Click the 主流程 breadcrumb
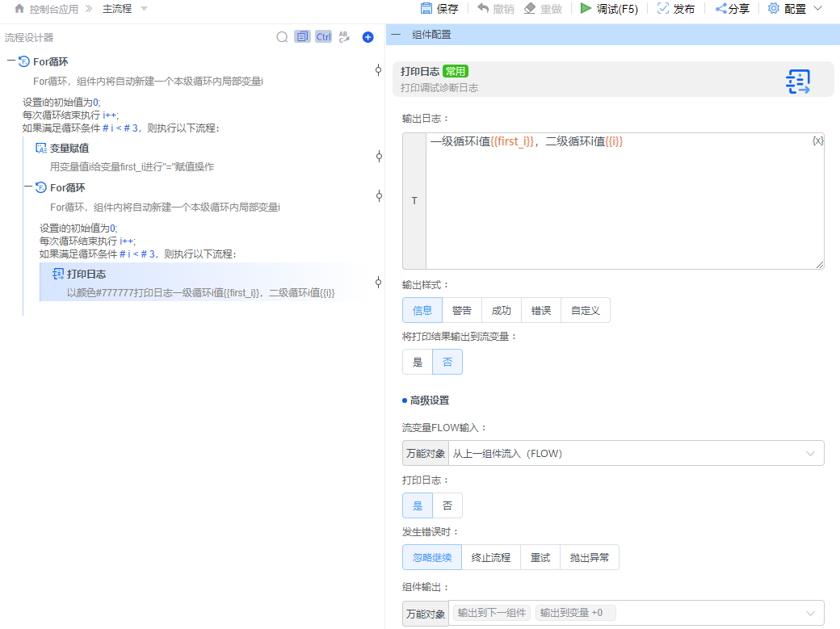The image size is (840, 629). point(117,9)
